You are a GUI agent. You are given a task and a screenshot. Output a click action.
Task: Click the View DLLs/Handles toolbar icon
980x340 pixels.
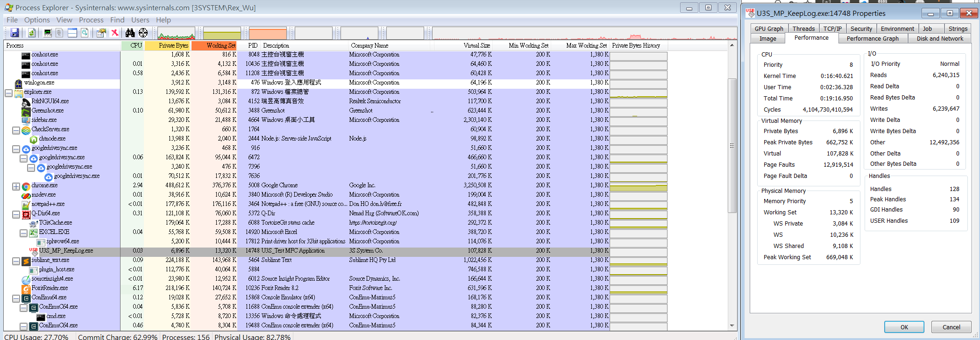pos(85,33)
